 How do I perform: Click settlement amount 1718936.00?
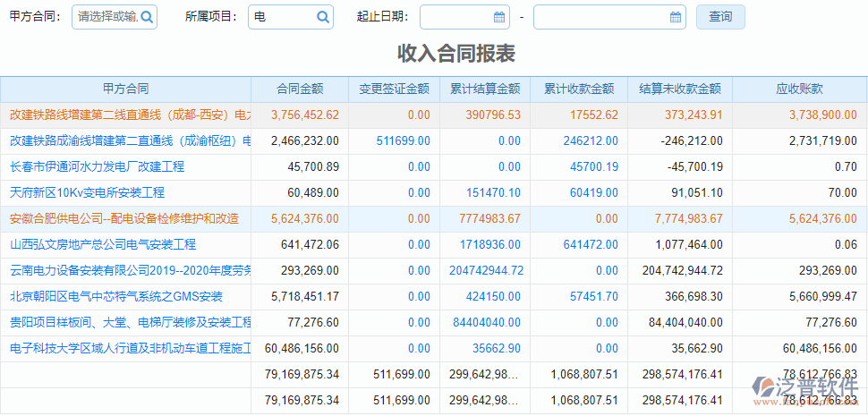point(489,244)
